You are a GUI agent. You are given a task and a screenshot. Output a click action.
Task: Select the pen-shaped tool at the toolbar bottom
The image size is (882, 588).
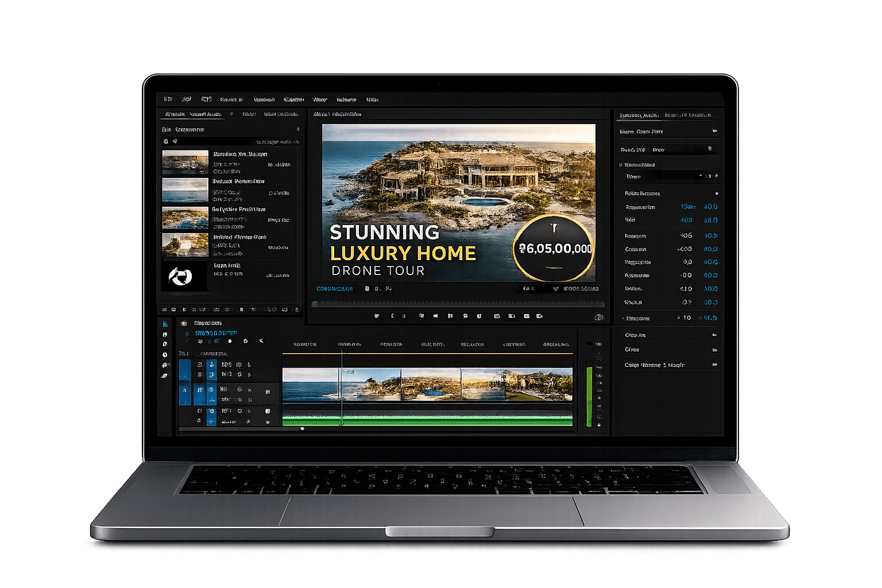tap(165, 376)
